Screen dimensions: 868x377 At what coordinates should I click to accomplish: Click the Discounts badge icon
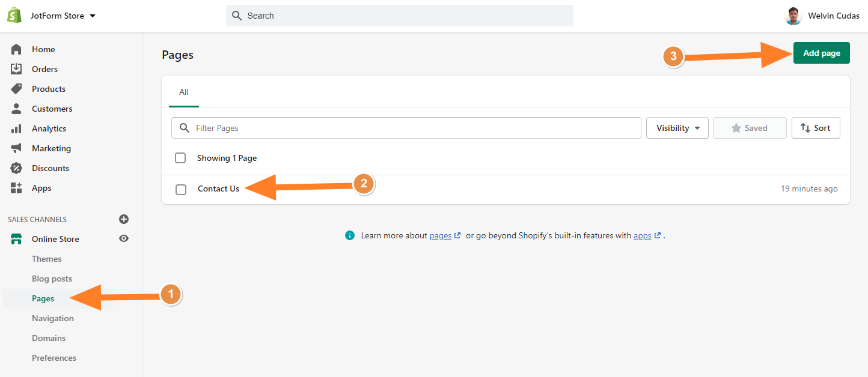pos(16,168)
